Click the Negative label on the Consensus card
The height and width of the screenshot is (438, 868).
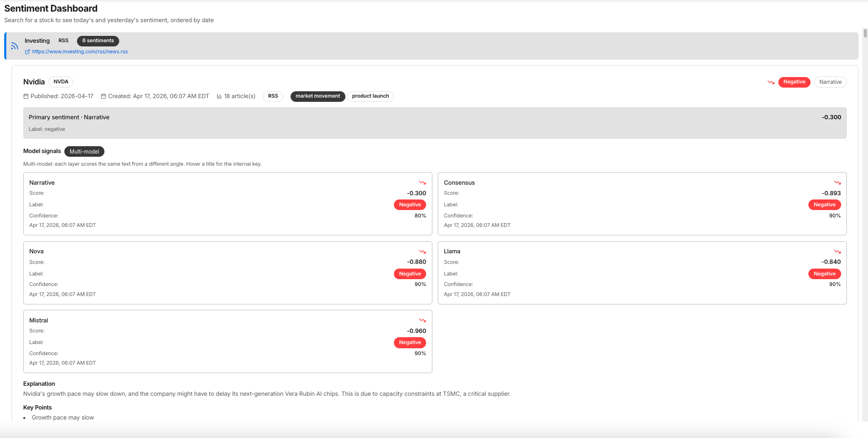pos(825,205)
